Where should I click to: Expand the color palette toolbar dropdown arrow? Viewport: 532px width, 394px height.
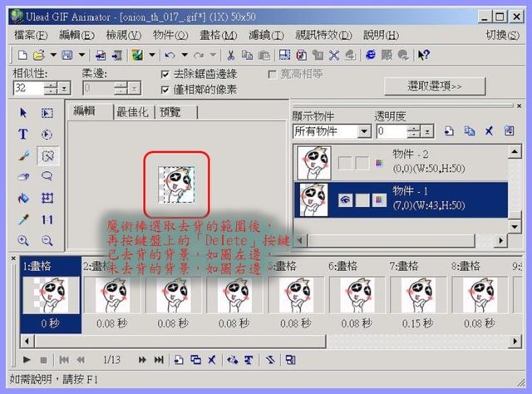(152, 55)
